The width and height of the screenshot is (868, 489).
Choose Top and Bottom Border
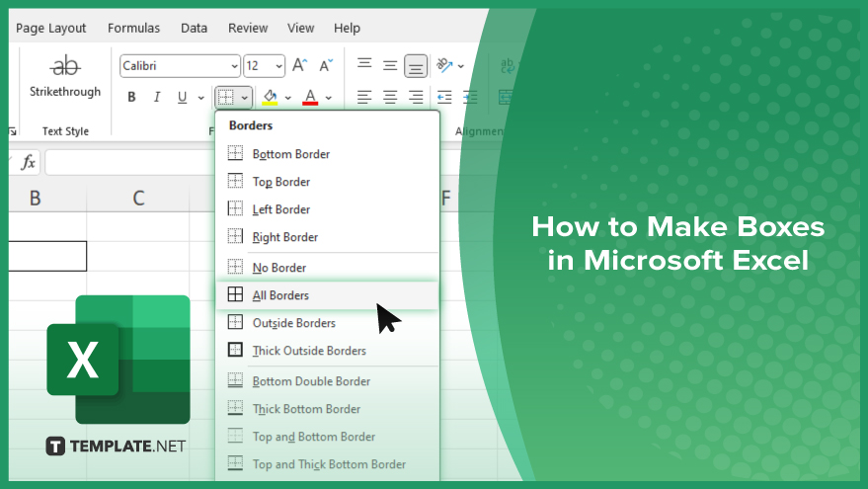pyautogui.click(x=327, y=437)
